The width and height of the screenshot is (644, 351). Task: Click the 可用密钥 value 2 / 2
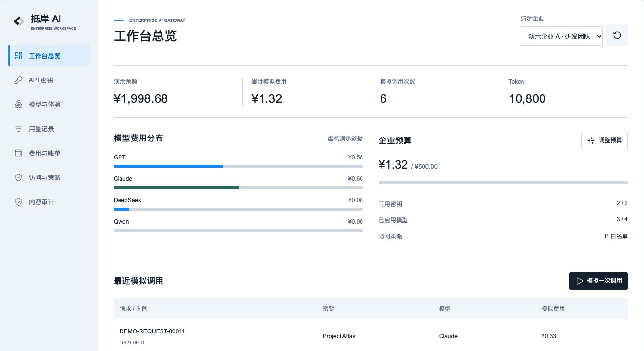coord(622,203)
